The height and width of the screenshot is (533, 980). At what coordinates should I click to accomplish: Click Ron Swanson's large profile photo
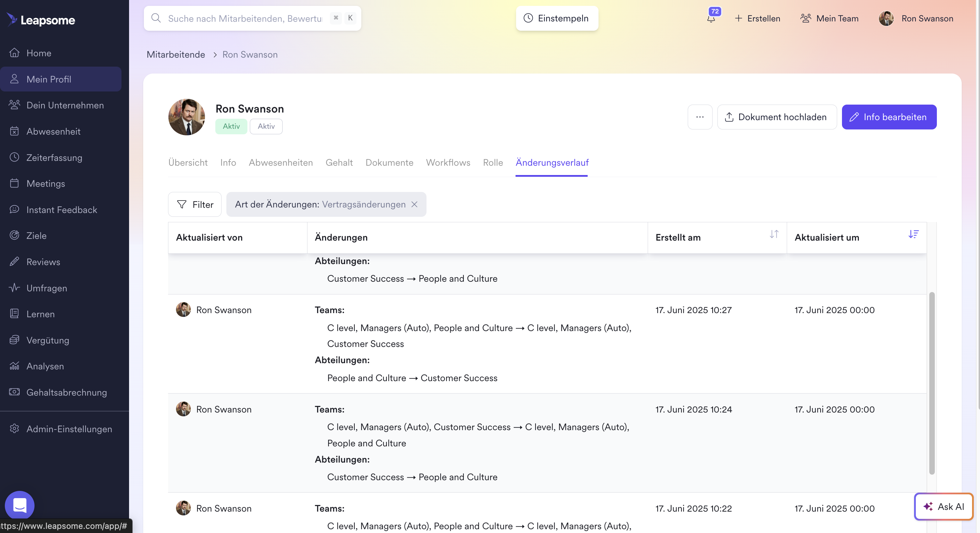[x=186, y=117]
